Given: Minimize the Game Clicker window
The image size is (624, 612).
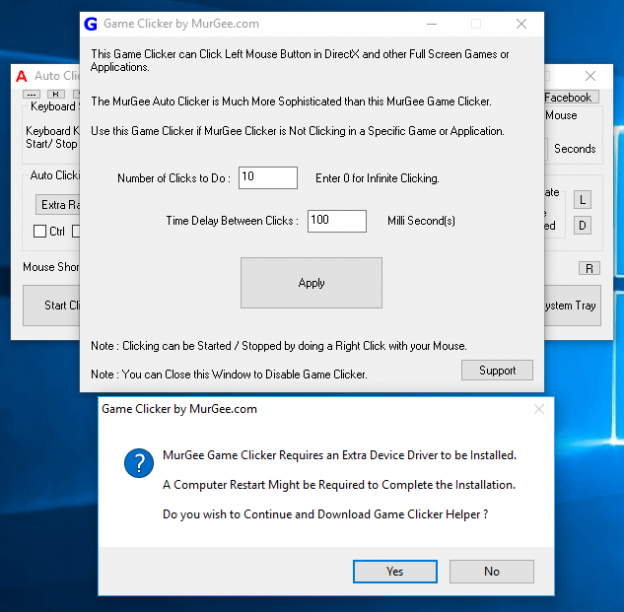Looking at the screenshot, I should (x=432, y=24).
